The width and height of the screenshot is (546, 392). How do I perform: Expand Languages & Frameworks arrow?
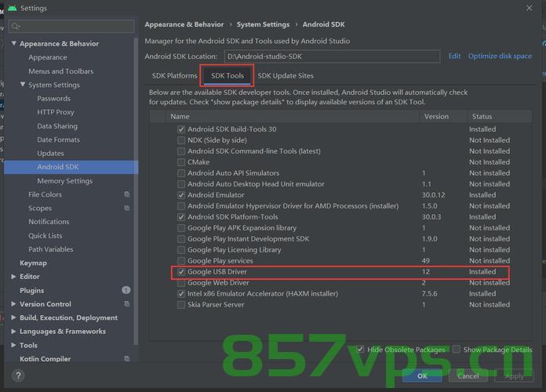[14, 331]
